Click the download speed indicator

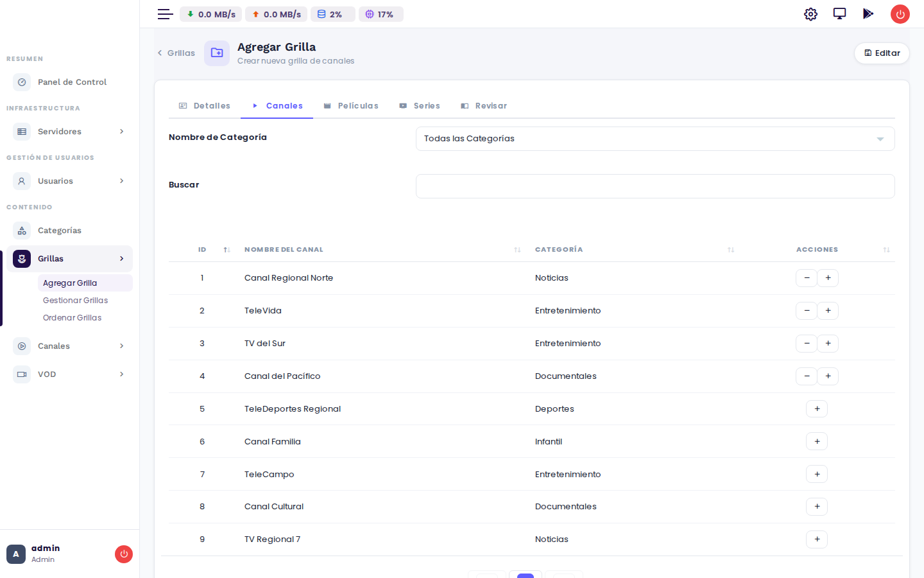tap(210, 14)
